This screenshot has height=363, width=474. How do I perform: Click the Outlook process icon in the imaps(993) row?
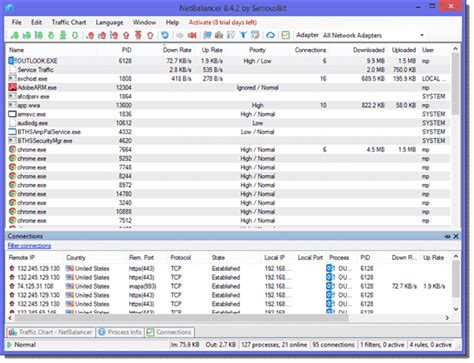pyautogui.click(x=330, y=286)
